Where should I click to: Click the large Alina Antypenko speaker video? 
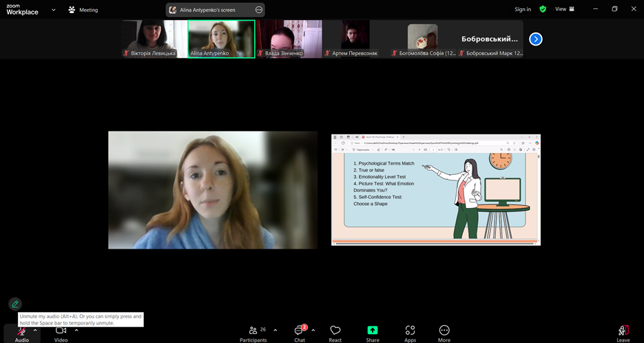(x=213, y=190)
